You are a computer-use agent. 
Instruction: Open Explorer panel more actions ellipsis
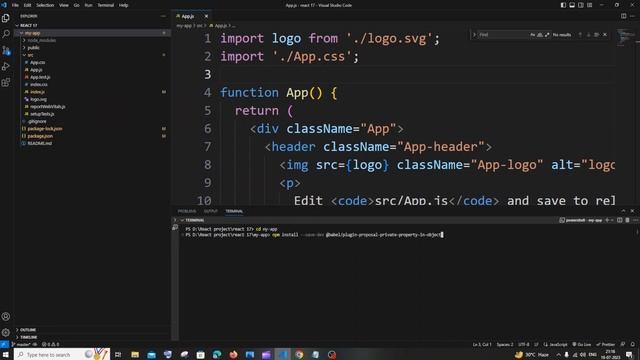(163, 16)
